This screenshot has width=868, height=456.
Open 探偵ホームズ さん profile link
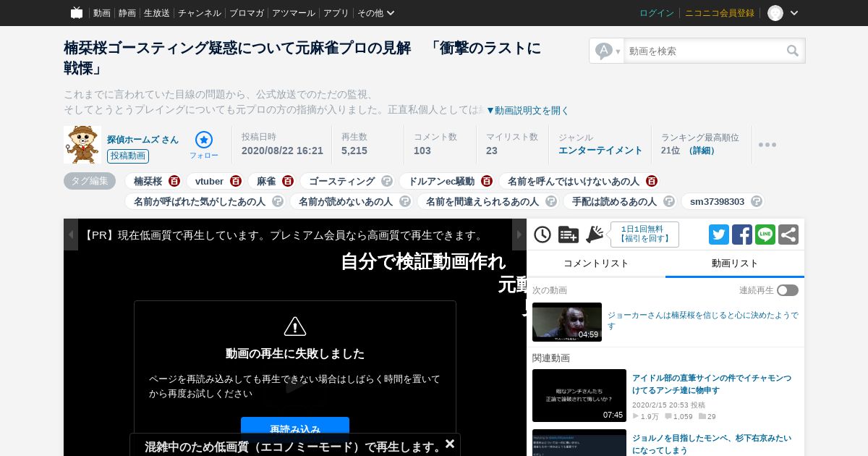(x=142, y=140)
